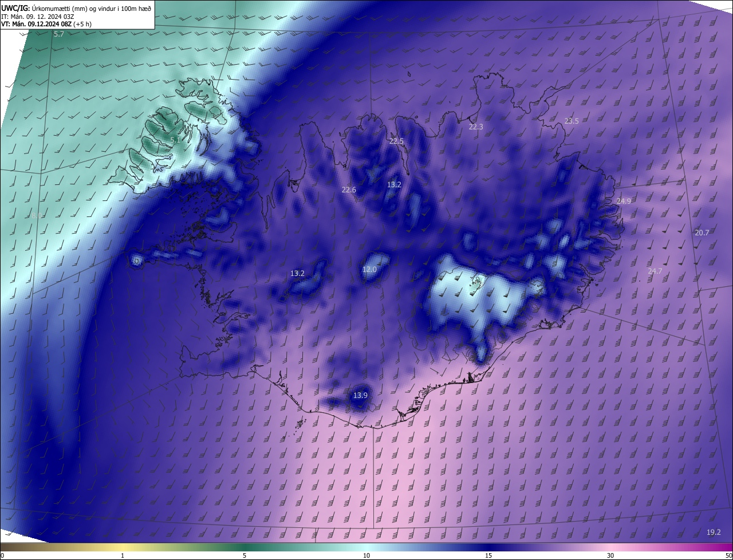Click the 20.7 precipitation value
733x560 pixels.
click(x=702, y=233)
